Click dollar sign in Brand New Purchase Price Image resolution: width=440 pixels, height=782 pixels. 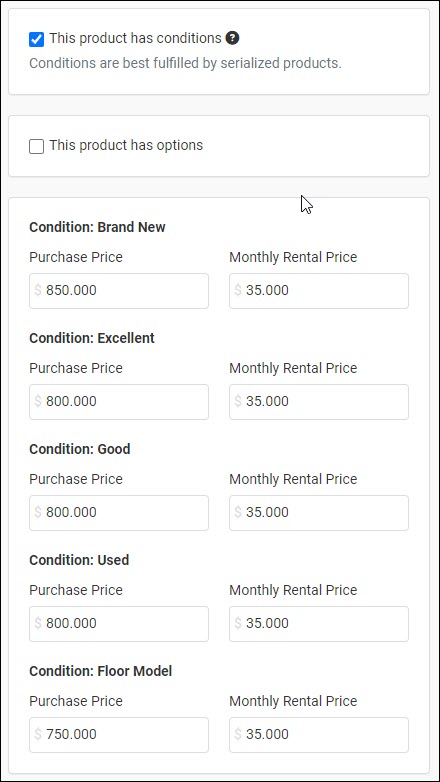click(38, 290)
